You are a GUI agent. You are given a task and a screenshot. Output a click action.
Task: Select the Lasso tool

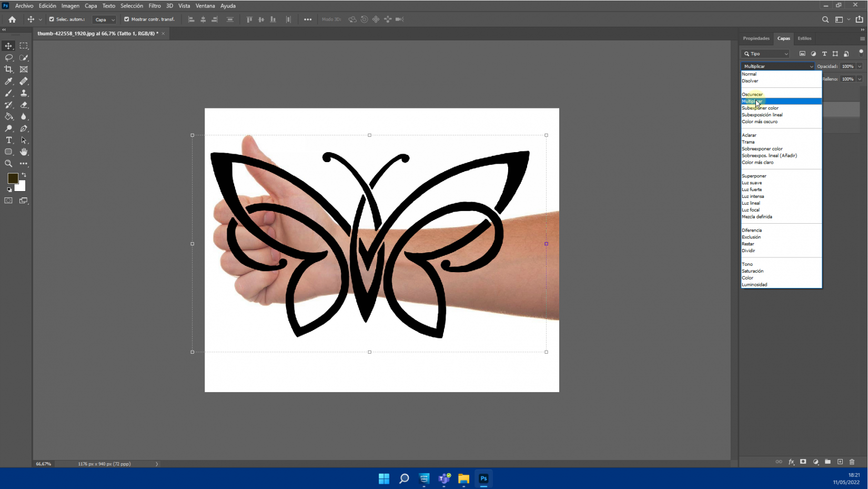(x=9, y=57)
